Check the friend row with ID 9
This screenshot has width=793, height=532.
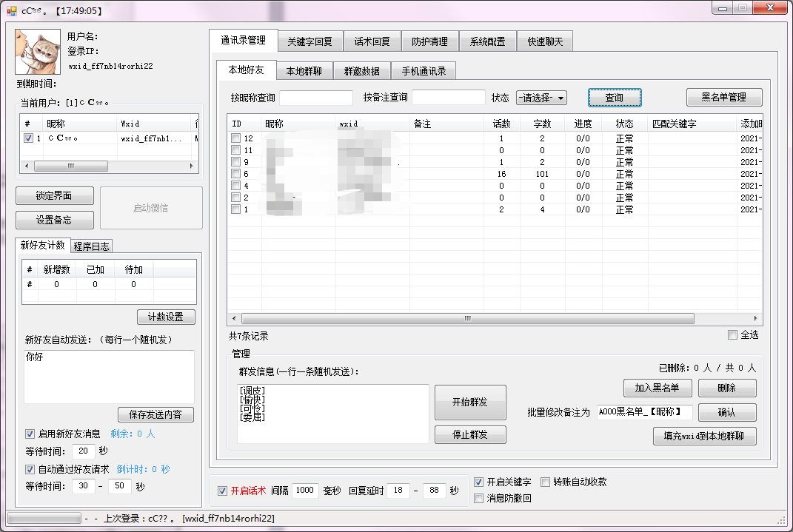[235, 161]
